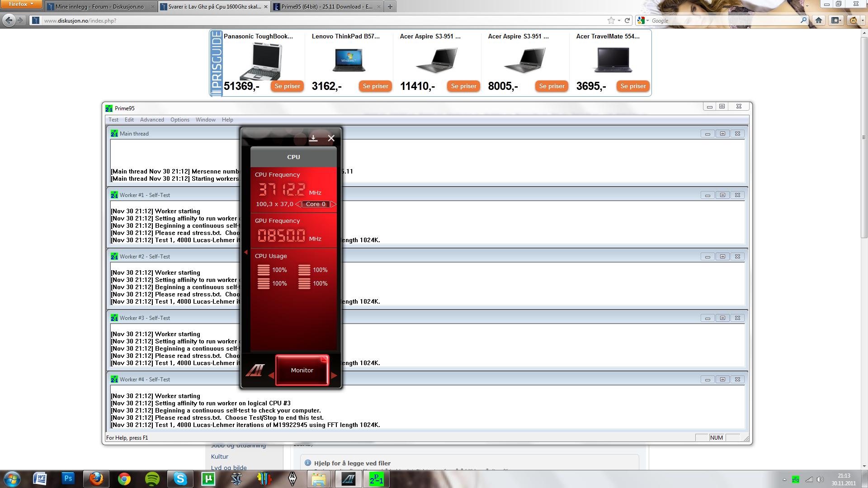This screenshot has width=868, height=488.
Task: Open Prime95 Window menu
Action: point(205,120)
